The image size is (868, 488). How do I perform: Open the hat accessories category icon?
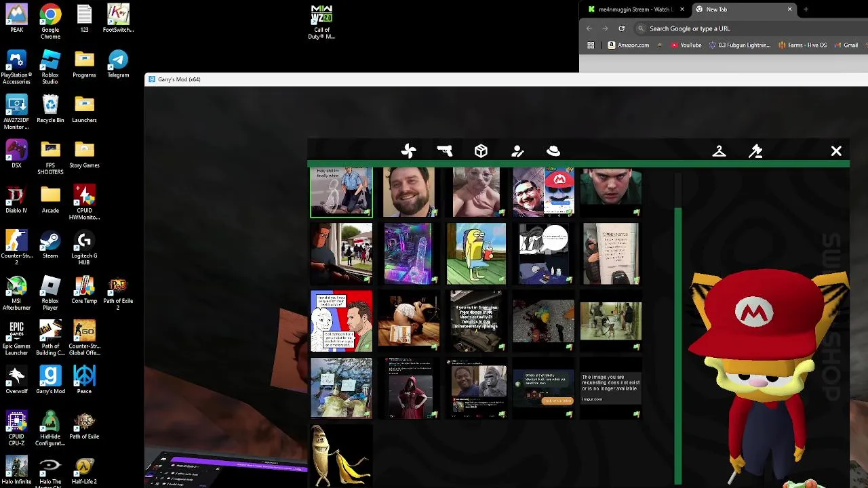[553, 151]
